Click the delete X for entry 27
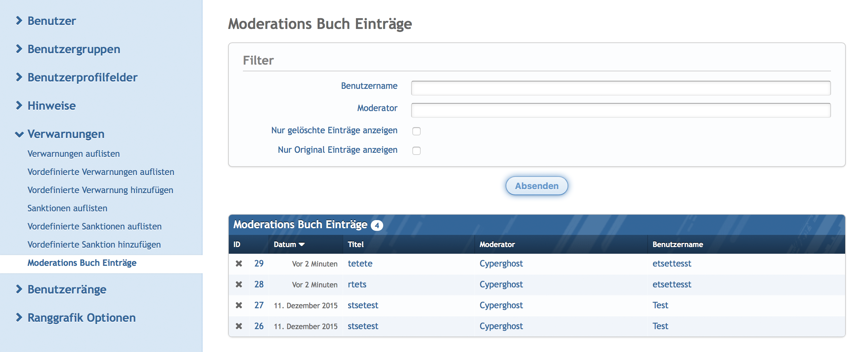This screenshot has height=352, width=868. (x=239, y=306)
